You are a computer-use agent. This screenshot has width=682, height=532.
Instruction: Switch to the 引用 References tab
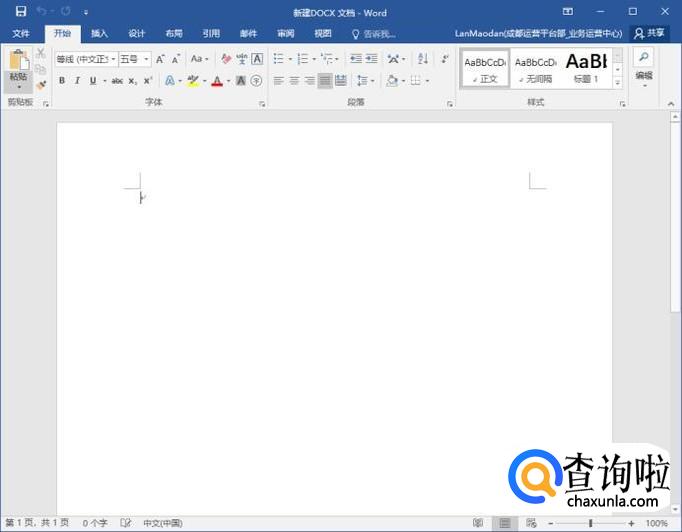coord(211,33)
